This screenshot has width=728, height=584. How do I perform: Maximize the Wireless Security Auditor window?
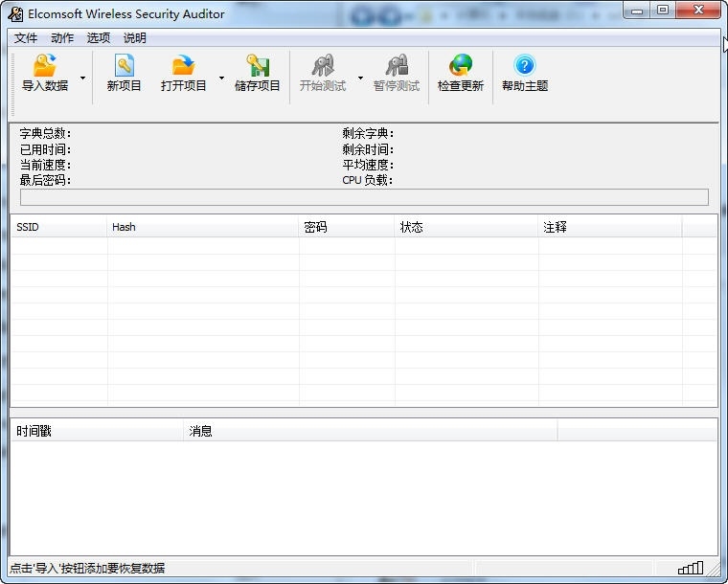(663, 11)
